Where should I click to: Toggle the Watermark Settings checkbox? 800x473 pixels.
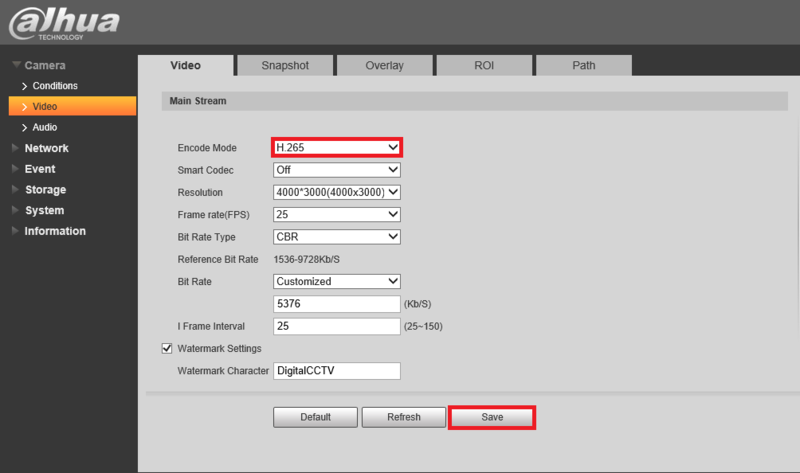click(167, 348)
